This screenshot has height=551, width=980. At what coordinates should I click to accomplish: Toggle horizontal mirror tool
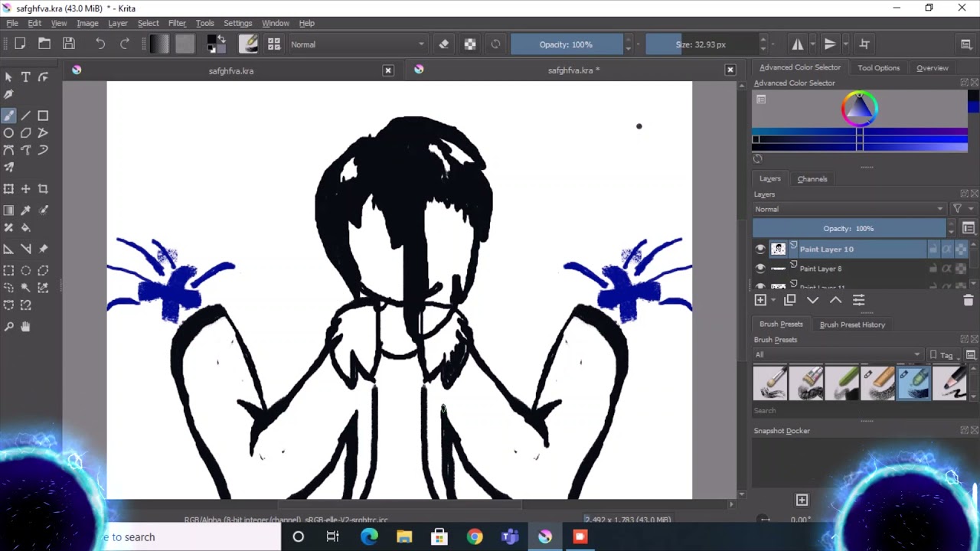798,44
